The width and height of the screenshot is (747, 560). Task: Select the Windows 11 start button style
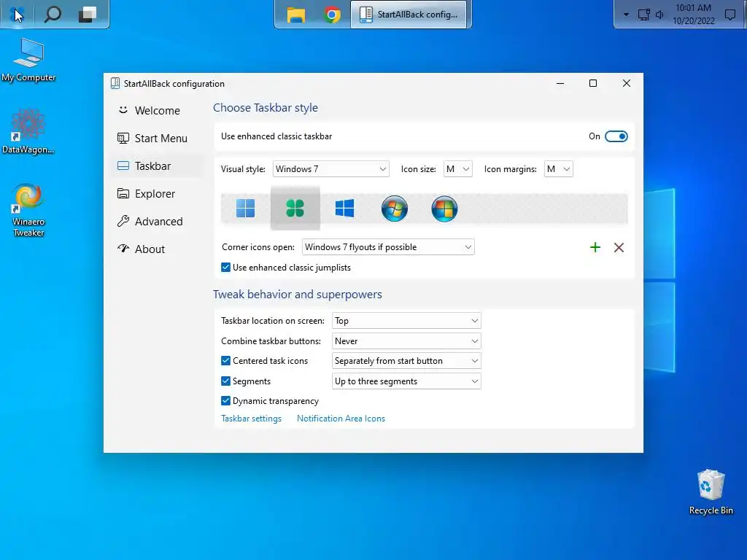click(245, 208)
